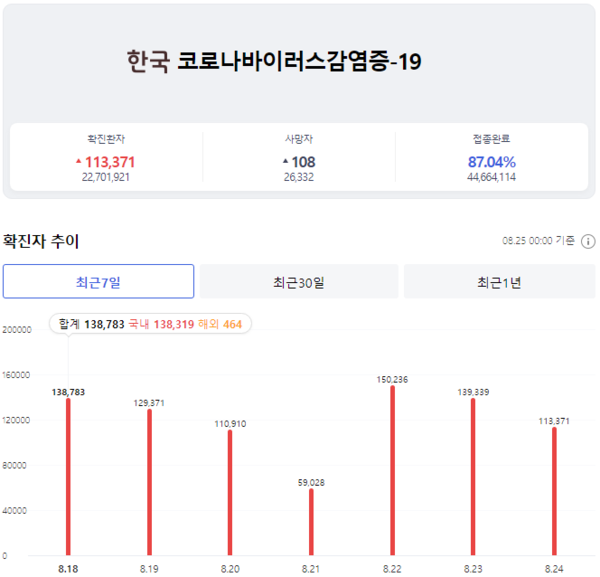Click the 8.22 date label on axis
This screenshot has width=600, height=577.
tap(392, 569)
